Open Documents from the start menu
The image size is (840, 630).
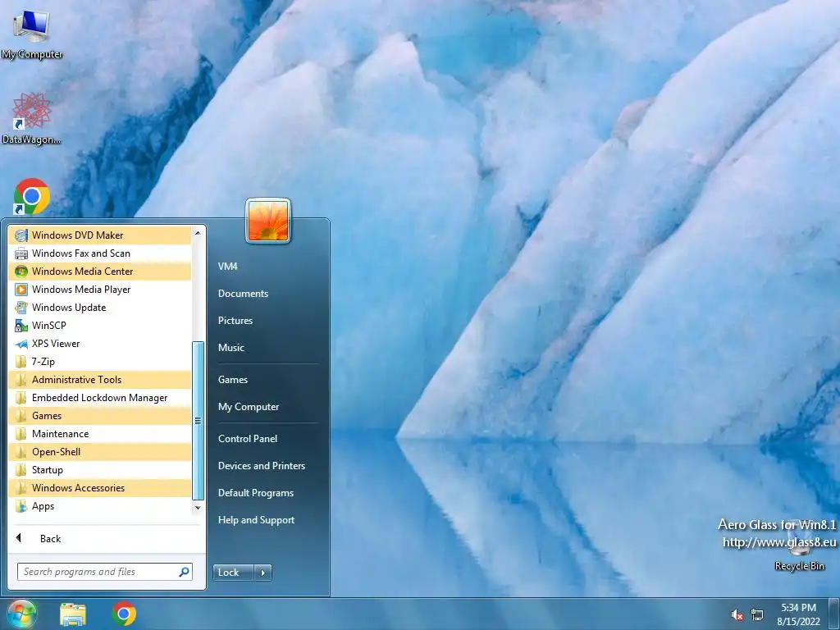tap(243, 294)
